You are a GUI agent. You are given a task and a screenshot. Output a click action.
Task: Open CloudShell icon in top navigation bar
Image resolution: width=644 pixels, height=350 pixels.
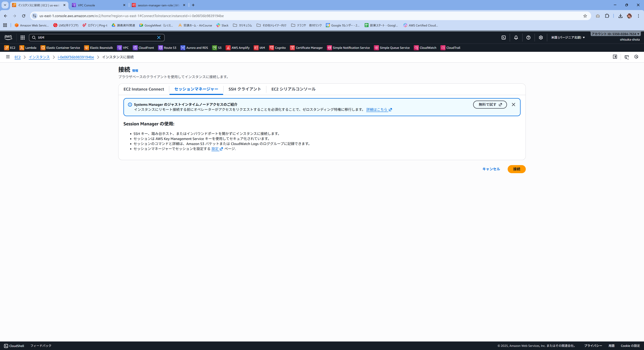click(503, 38)
